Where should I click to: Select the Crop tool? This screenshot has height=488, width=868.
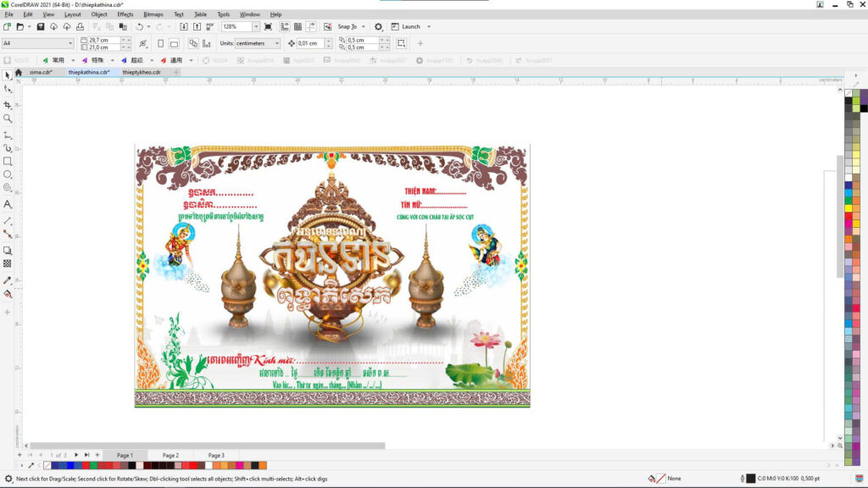(7, 104)
